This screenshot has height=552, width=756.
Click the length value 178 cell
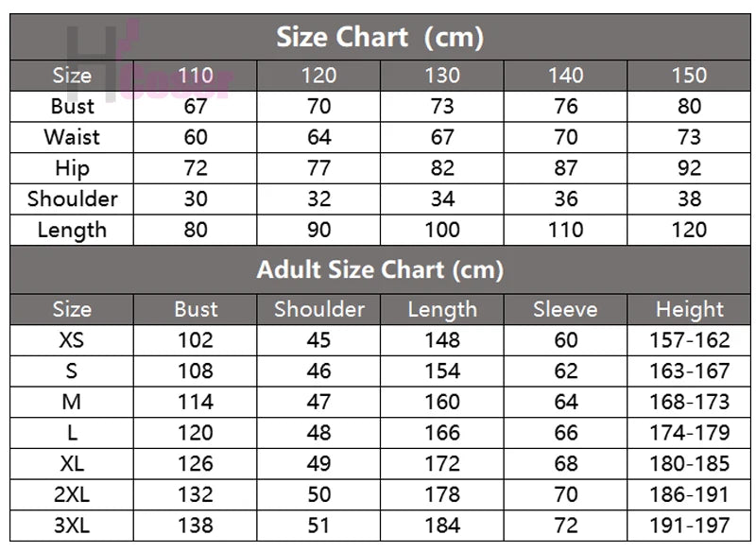(442, 494)
